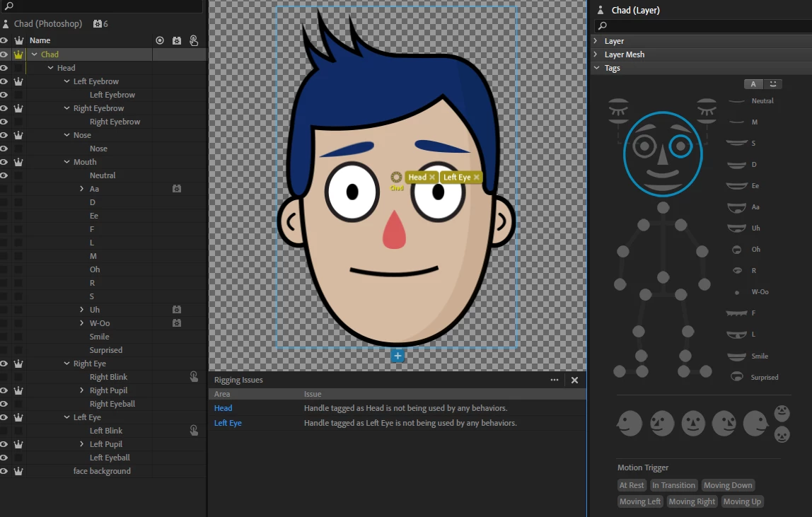
Task: Select the S viseme mouth tag
Action: (x=736, y=143)
